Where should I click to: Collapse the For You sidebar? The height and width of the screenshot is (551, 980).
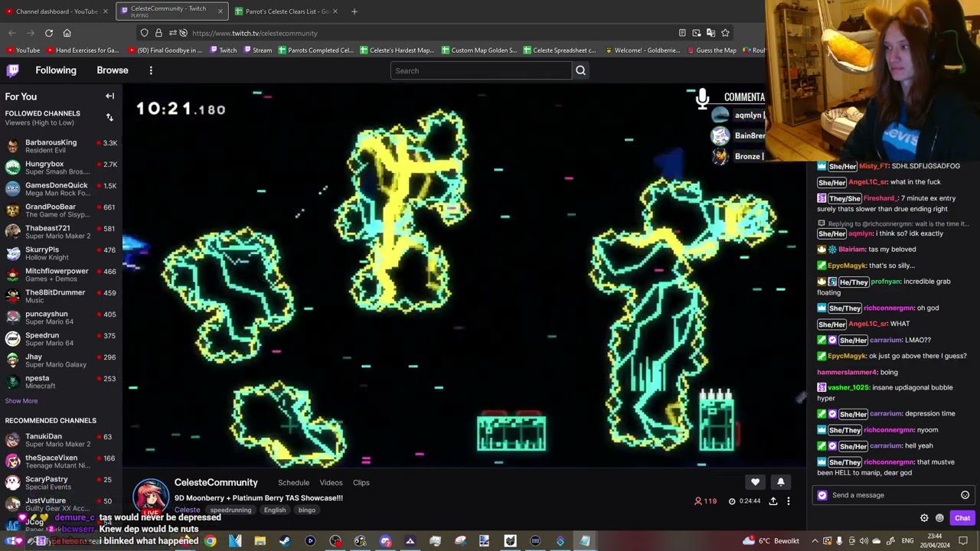109,96
